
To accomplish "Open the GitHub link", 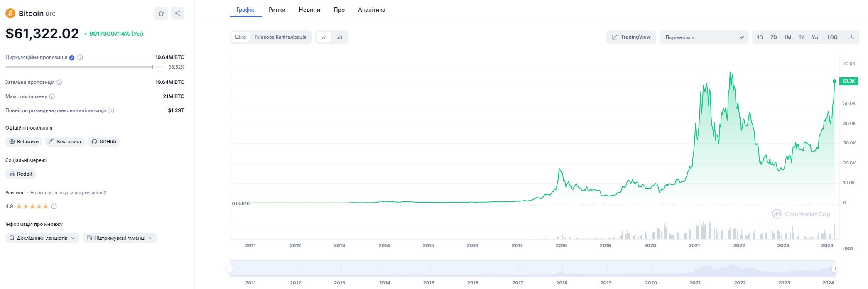I will 103,142.
